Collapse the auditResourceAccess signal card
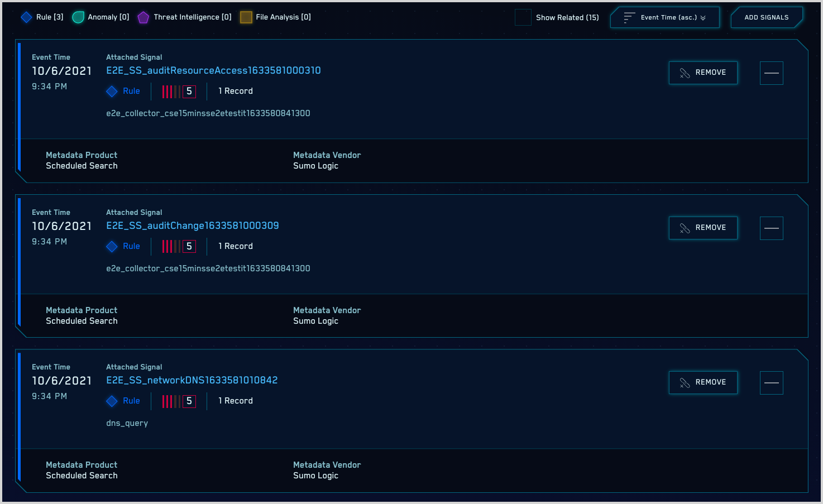 pyautogui.click(x=771, y=73)
